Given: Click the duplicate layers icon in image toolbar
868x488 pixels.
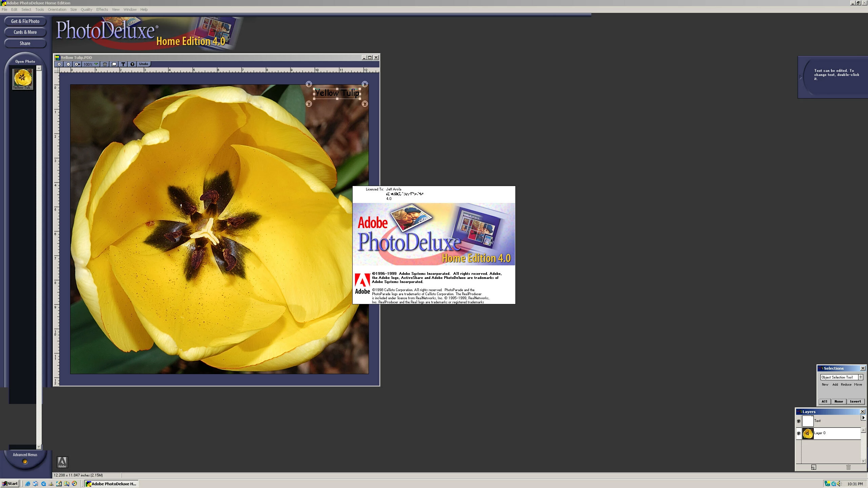Looking at the screenshot, I should tap(114, 64).
